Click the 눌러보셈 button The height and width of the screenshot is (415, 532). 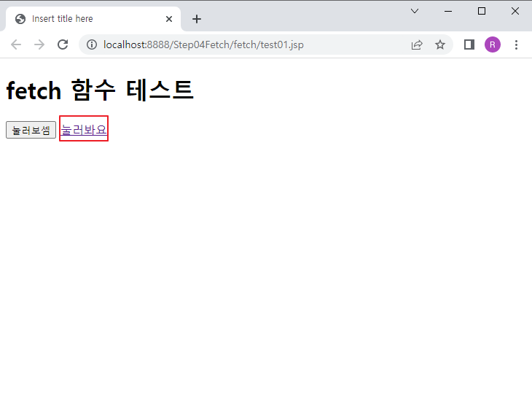click(x=31, y=130)
